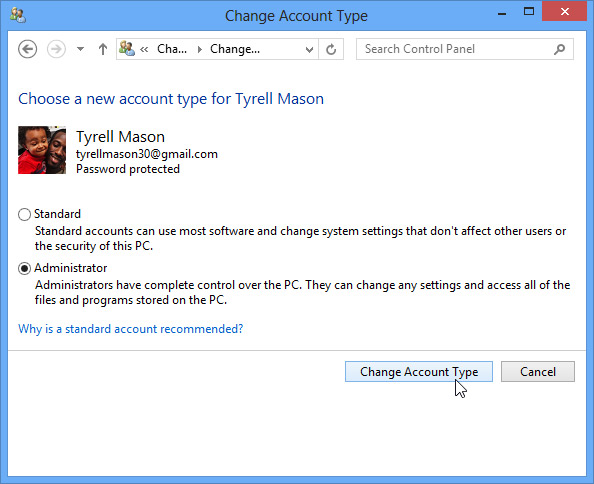Click the window's title bar user icon
Screen dimensions: 594x484
[x=18, y=15]
